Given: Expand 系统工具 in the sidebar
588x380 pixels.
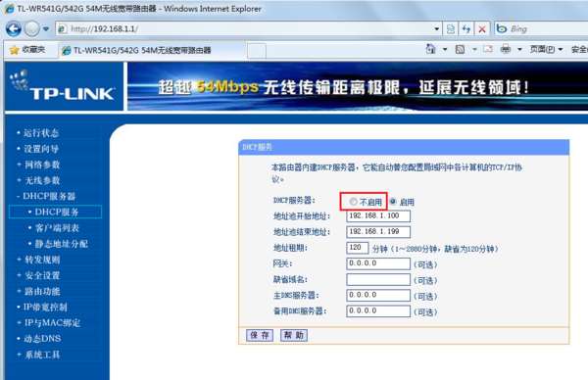Looking at the screenshot, I should coord(42,355).
